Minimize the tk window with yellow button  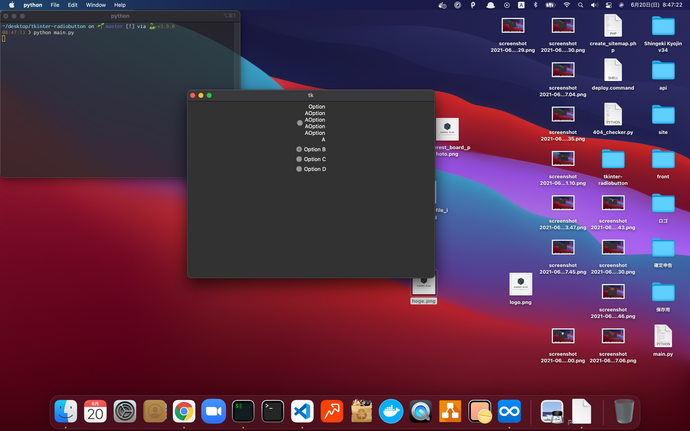pyautogui.click(x=201, y=95)
